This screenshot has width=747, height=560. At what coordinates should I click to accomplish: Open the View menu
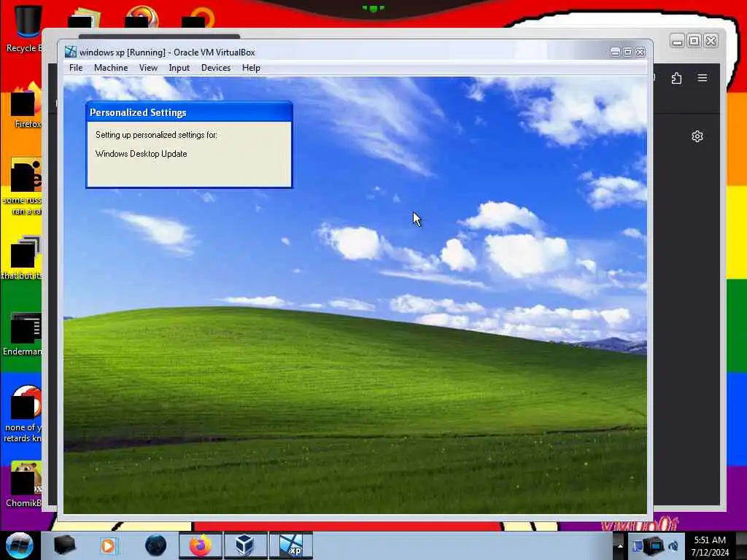pos(148,68)
